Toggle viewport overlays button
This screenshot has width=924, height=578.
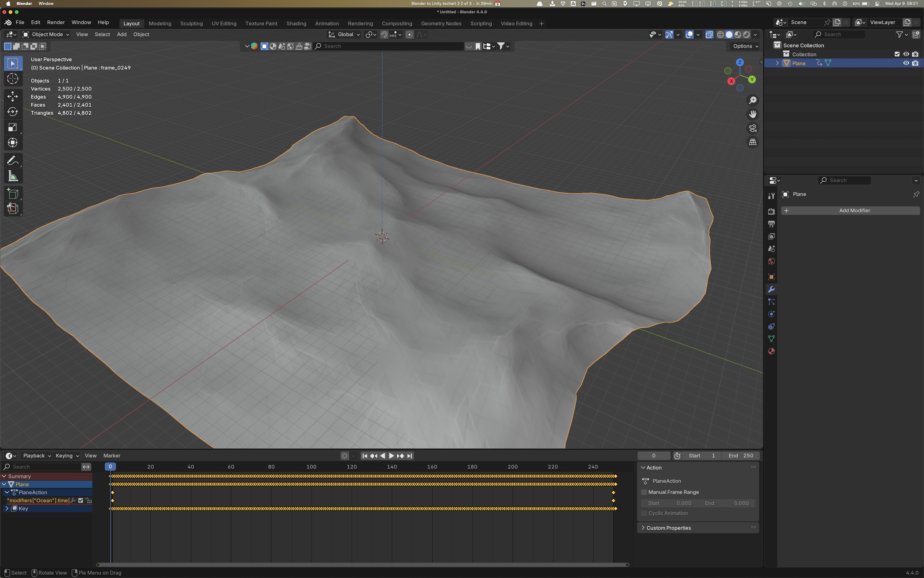pyautogui.click(x=689, y=35)
